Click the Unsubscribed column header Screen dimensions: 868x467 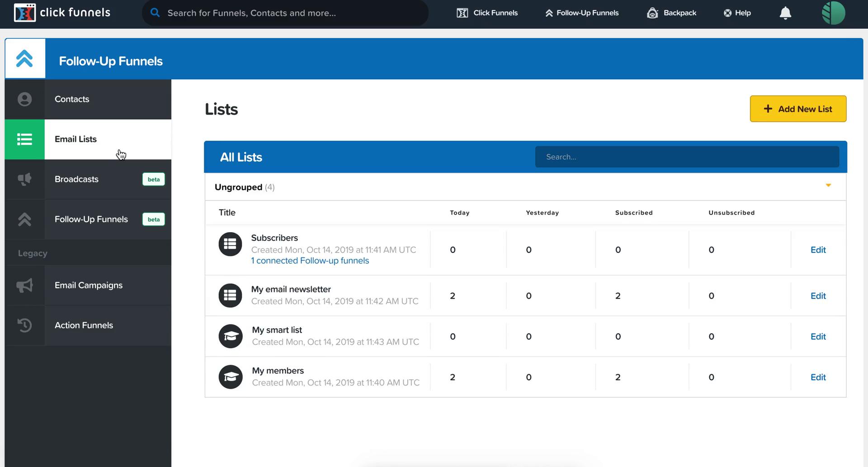tap(731, 213)
